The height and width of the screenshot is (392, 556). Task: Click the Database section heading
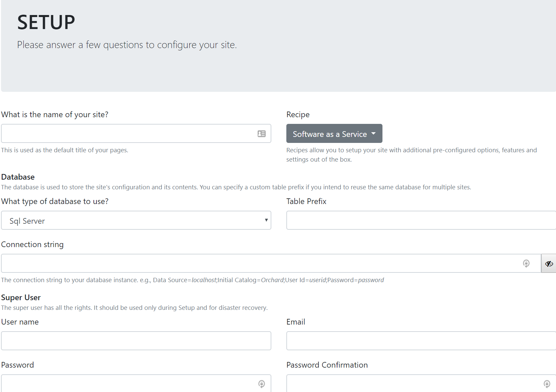coord(18,177)
